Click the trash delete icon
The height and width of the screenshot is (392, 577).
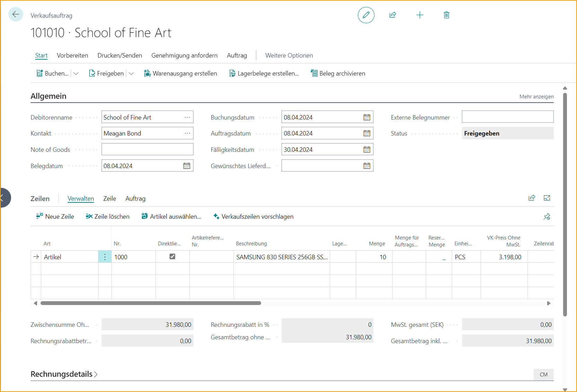(446, 15)
